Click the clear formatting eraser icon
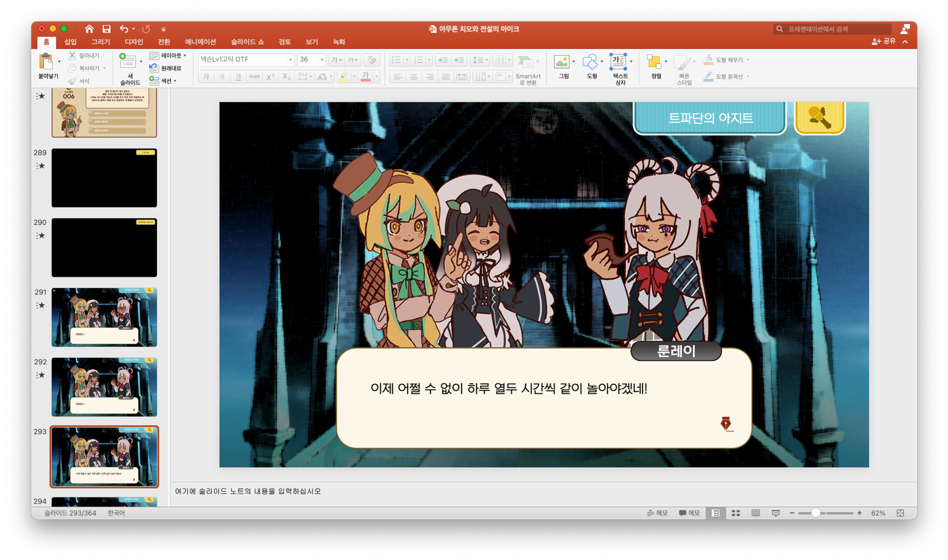 pos(372,60)
